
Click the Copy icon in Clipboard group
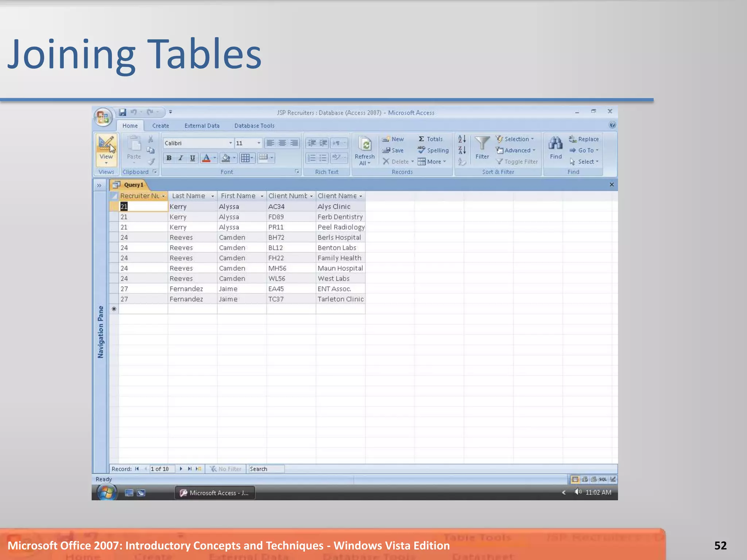click(x=151, y=150)
